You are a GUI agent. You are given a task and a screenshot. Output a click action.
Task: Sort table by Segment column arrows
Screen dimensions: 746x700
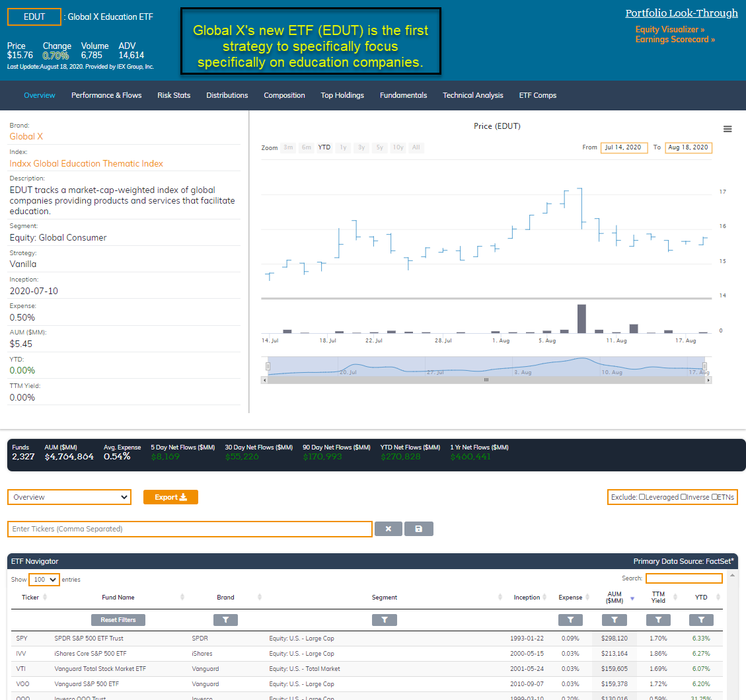pyautogui.click(x=500, y=597)
